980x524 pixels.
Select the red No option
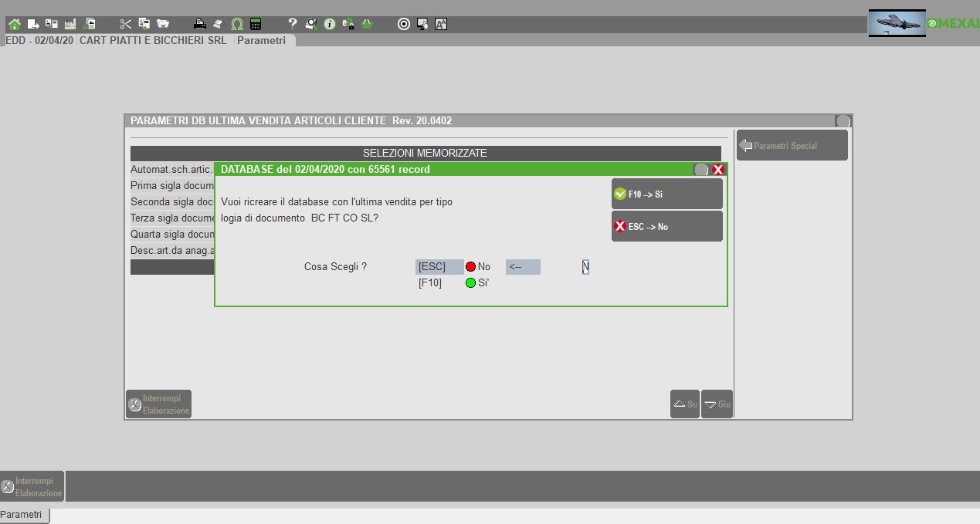tap(477, 267)
